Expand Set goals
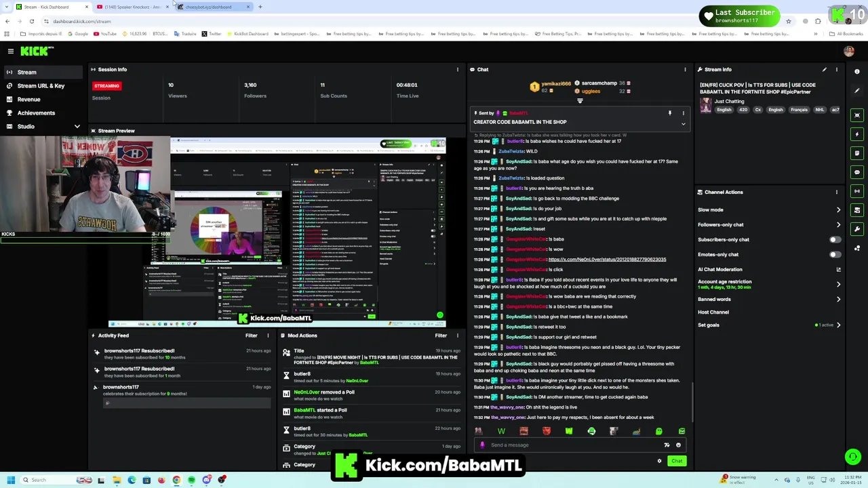This screenshot has width=868, height=488. pyautogui.click(x=838, y=325)
